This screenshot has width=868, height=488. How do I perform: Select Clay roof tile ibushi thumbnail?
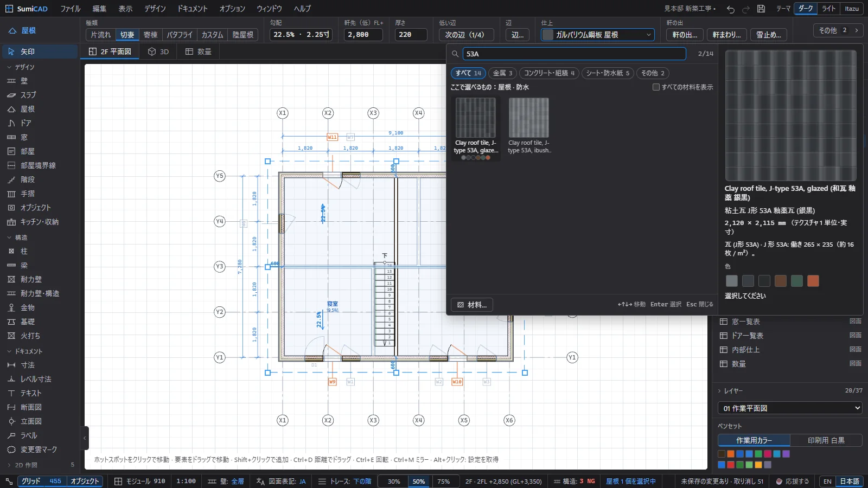pos(529,126)
